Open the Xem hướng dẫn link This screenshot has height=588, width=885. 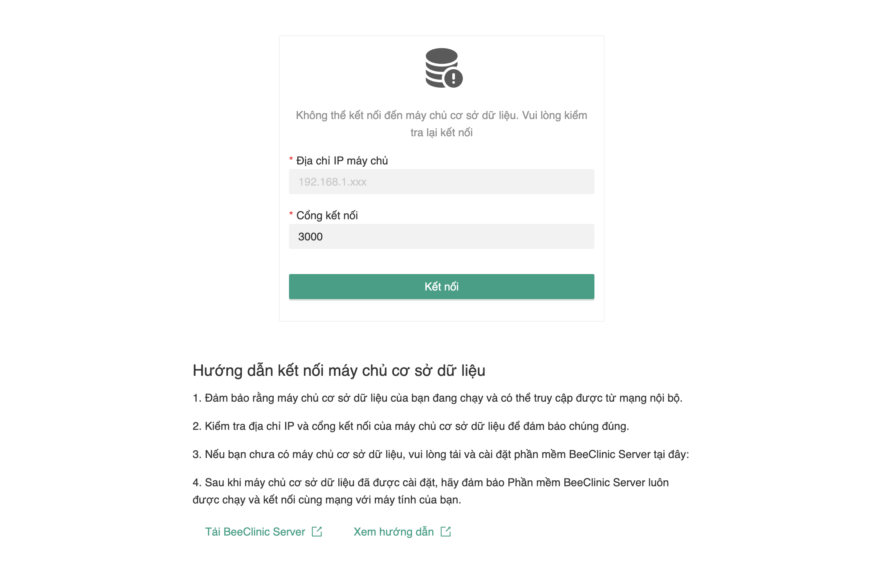click(x=394, y=532)
